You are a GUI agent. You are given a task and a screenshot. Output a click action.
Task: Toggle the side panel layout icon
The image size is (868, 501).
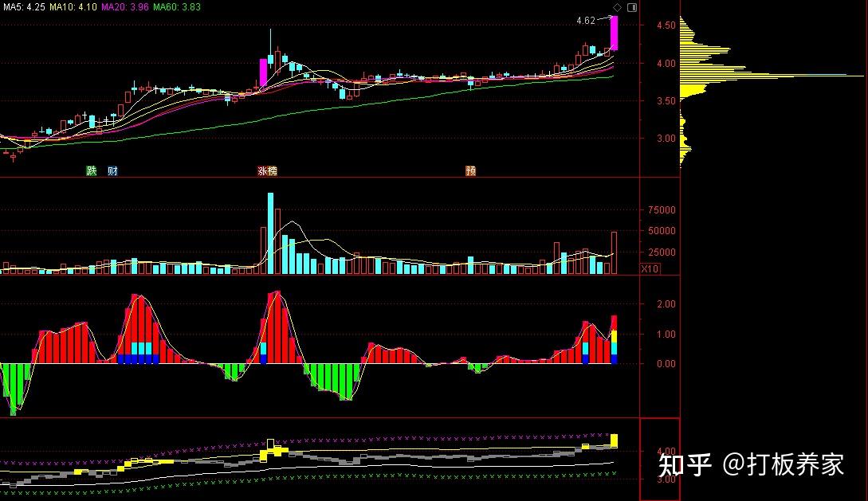click(631, 7)
